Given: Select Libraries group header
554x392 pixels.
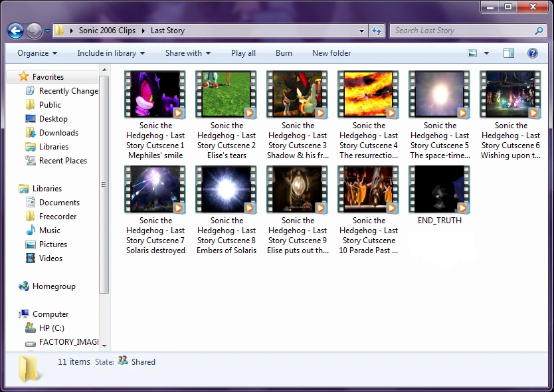Looking at the screenshot, I should click(x=41, y=189).
